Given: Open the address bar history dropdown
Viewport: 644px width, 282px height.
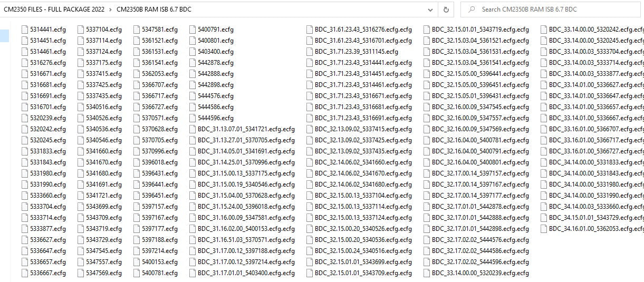Looking at the screenshot, I should tap(431, 9).
